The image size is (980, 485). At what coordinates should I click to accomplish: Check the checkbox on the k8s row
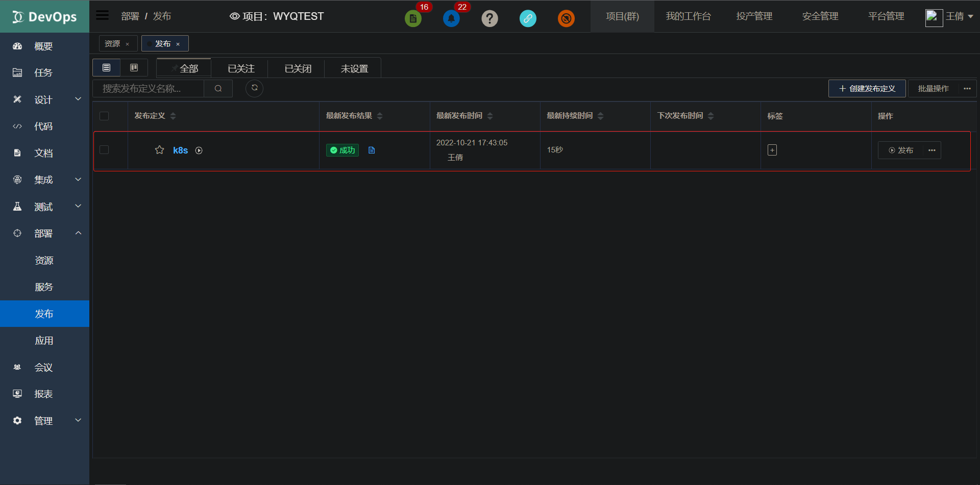click(104, 150)
